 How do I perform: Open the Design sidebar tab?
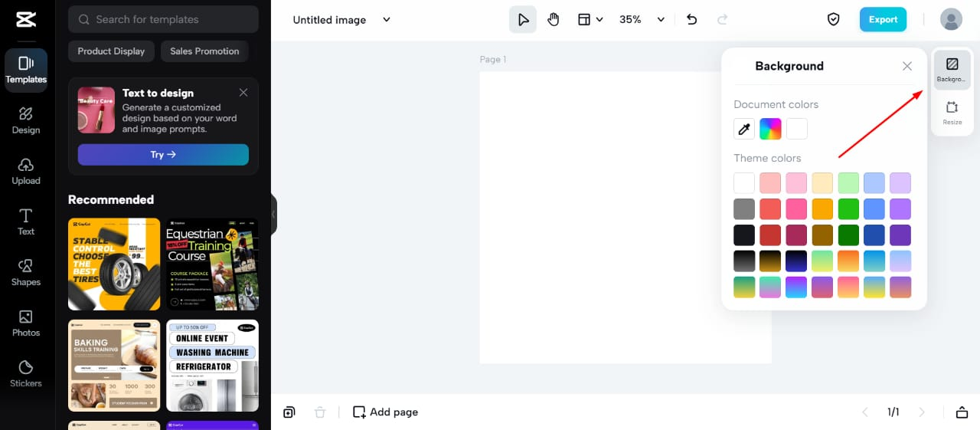click(26, 120)
